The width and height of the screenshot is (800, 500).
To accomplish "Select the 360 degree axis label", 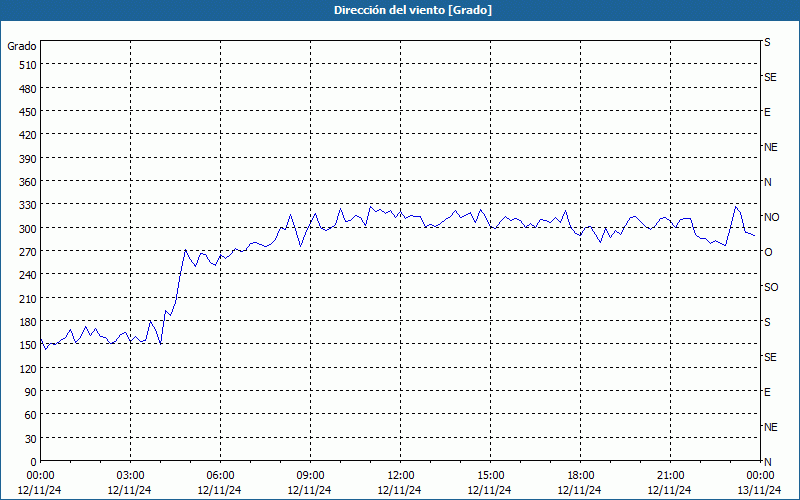I will click(x=28, y=182).
